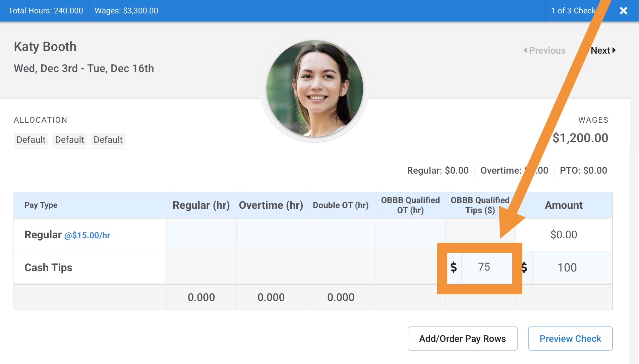This screenshot has height=364, width=639.
Task: Open Add/Order Pay Rows
Action: [462, 339]
